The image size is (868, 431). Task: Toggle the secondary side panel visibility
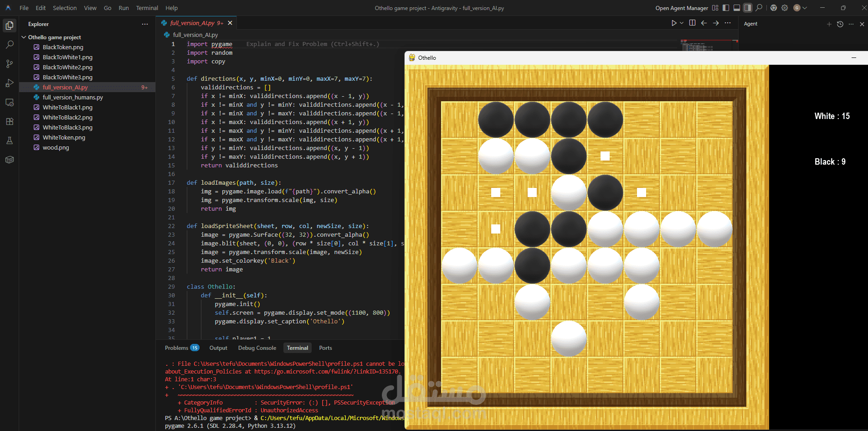747,8
